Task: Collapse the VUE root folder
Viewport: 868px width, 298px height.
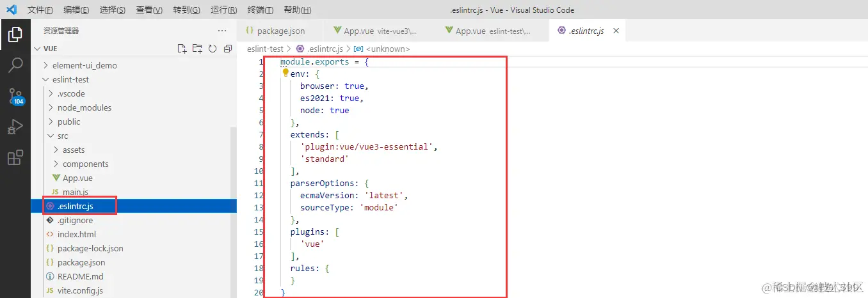Action: click(37, 49)
